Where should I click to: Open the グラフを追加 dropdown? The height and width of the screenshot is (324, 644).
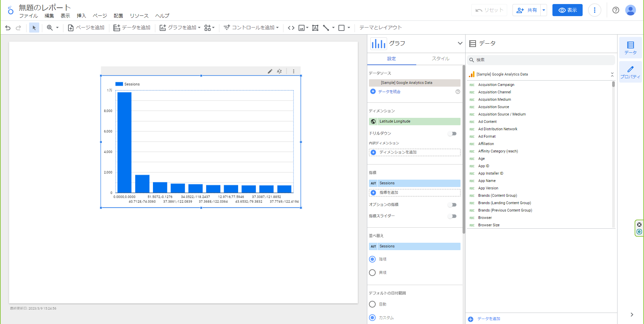(x=180, y=28)
